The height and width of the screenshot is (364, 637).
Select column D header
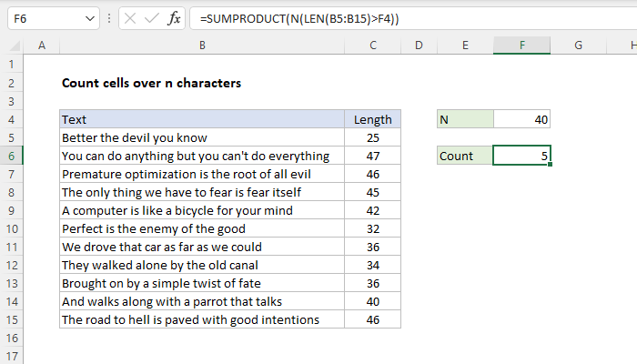tap(419, 45)
